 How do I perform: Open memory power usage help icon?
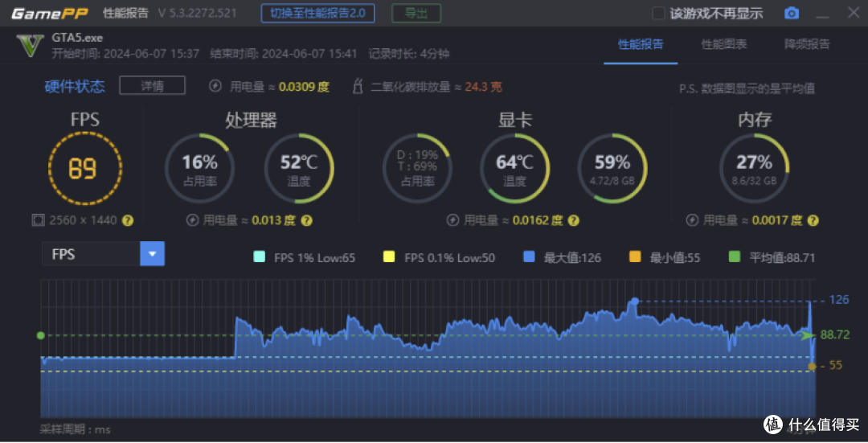pos(813,220)
